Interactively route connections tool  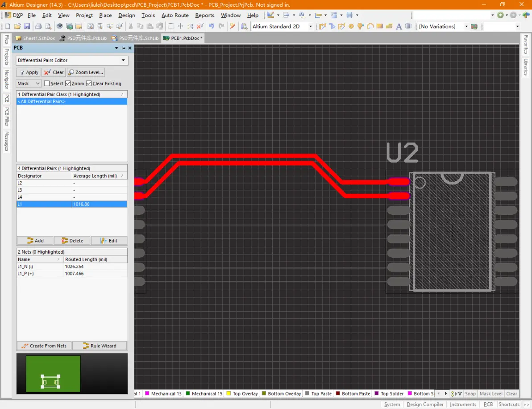(322, 26)
